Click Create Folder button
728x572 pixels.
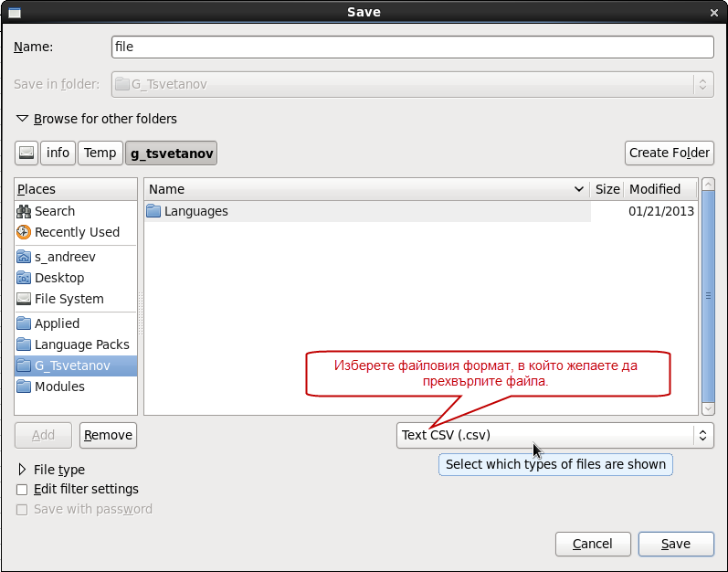(669, 153)
